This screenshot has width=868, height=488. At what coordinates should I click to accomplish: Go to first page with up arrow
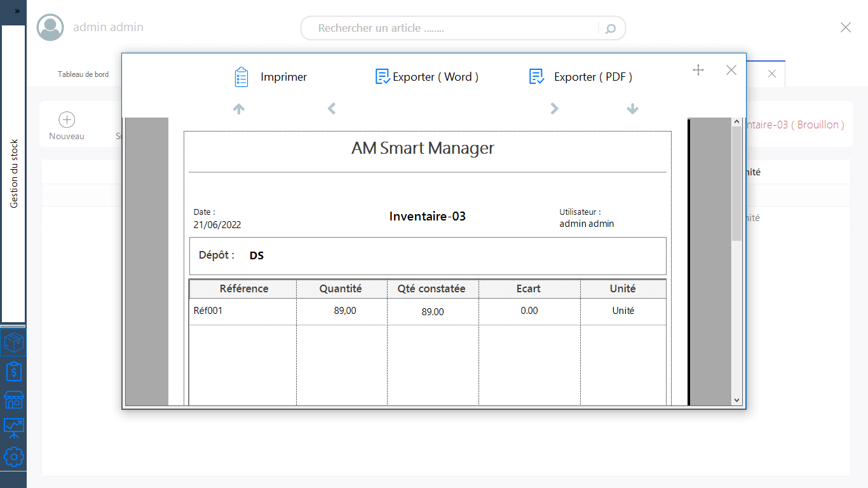tap(239, 109)
